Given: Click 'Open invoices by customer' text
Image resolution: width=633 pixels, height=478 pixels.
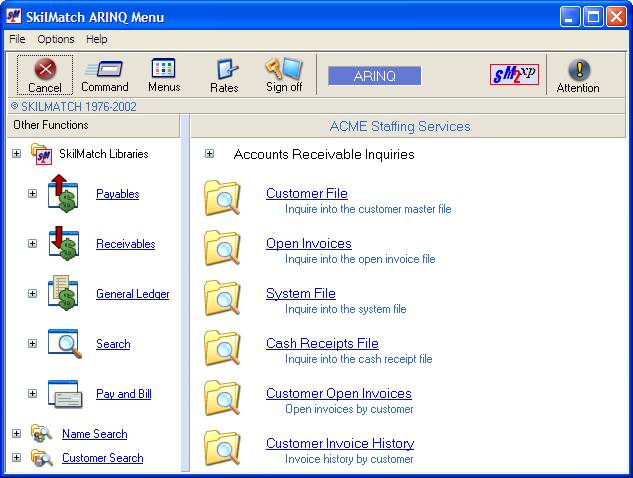Looking at the screenshot, I should tap(349, 409).
